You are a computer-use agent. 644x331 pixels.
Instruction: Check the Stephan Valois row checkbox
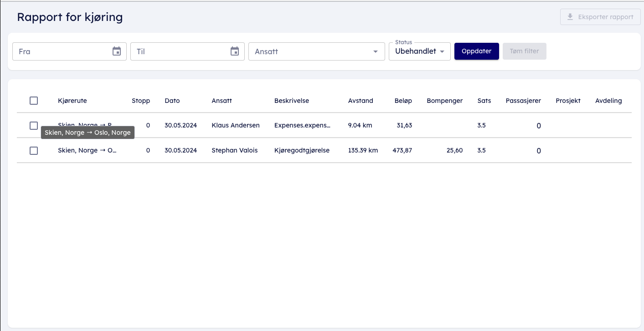click(34, 151)
